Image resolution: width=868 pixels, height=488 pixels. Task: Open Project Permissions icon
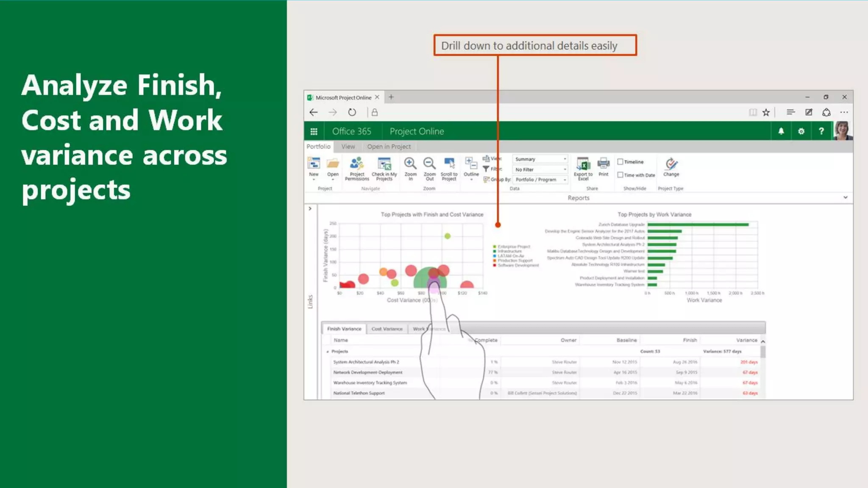(x=356, y=164)
